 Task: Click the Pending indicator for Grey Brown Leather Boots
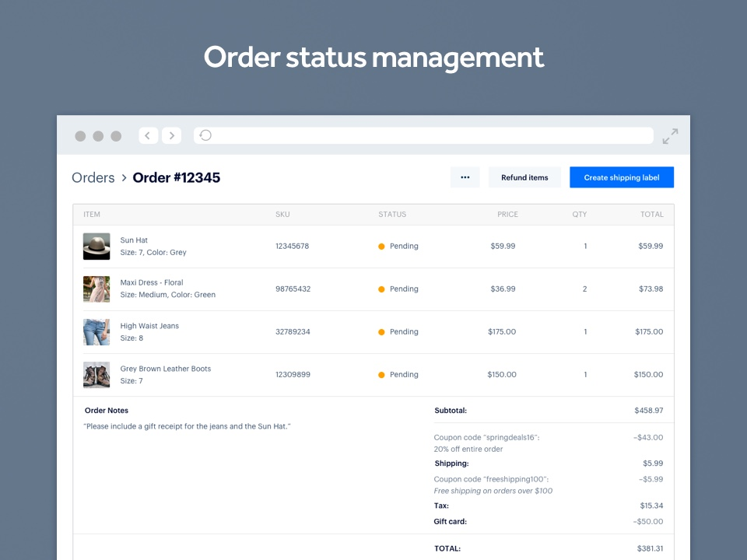(x=380, y=374)
